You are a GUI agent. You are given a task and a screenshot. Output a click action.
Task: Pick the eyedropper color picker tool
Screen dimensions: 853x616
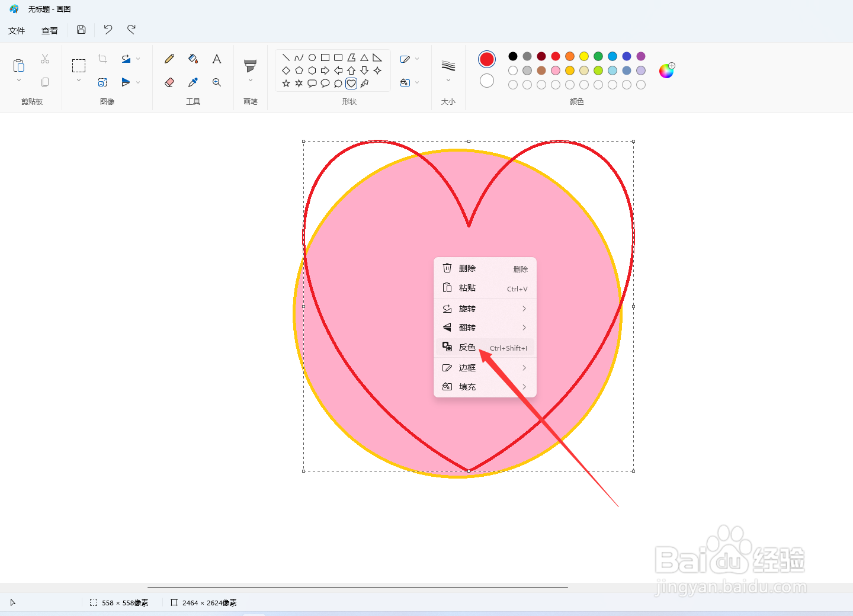point(193,82)
